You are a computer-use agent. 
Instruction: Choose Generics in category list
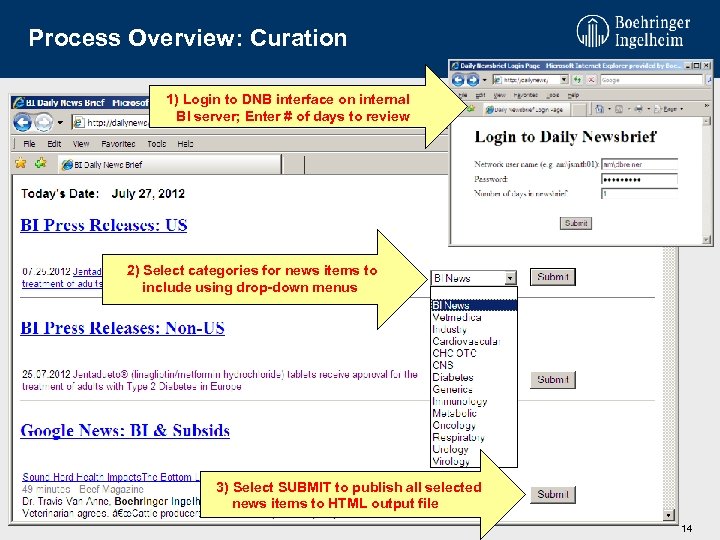(x=474, y=389)
